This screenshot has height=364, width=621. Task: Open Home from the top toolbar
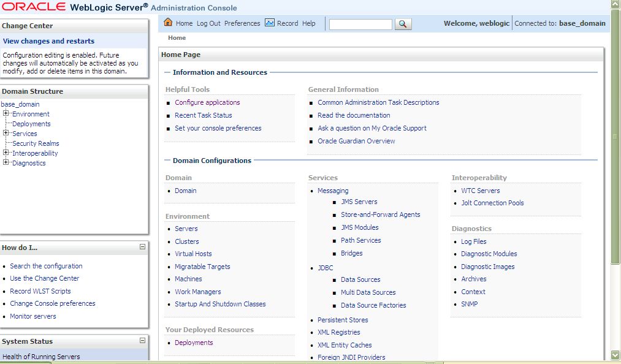click(184, 23)
